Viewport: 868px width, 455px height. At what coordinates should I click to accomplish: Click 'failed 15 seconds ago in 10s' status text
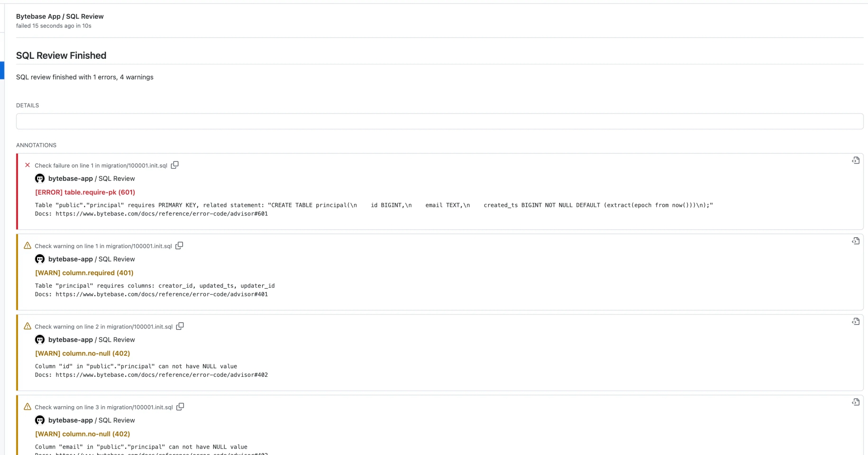(x=53, y=26)
